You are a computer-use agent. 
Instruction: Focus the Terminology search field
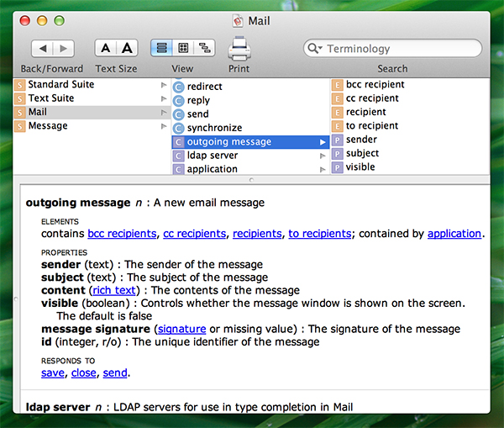click(x=393, y=48)
